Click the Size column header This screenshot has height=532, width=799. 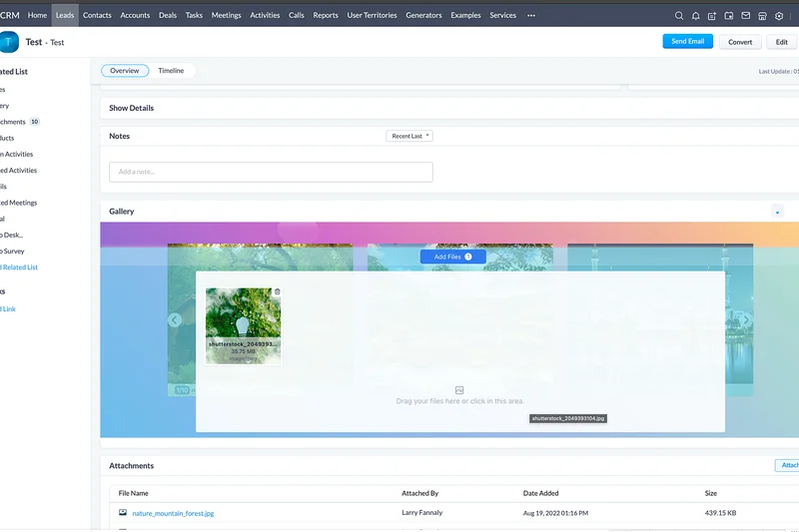coord(710,493)
